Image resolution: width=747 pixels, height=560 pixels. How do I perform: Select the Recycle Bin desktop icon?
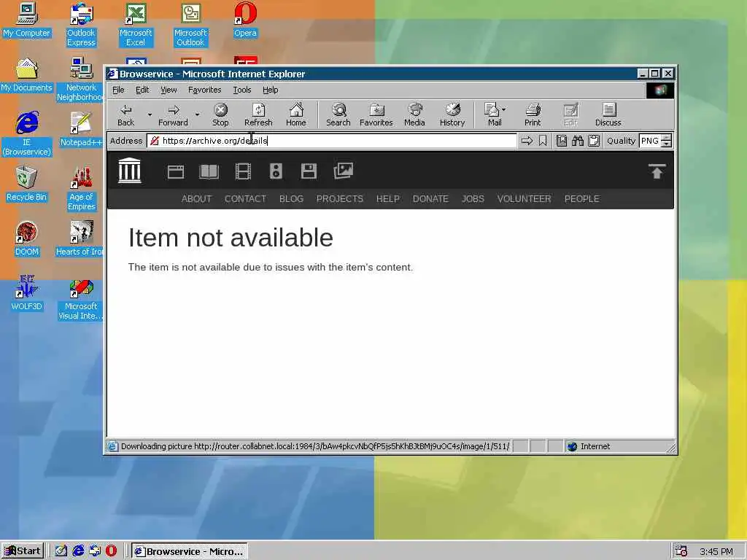[x=26, y=184]
